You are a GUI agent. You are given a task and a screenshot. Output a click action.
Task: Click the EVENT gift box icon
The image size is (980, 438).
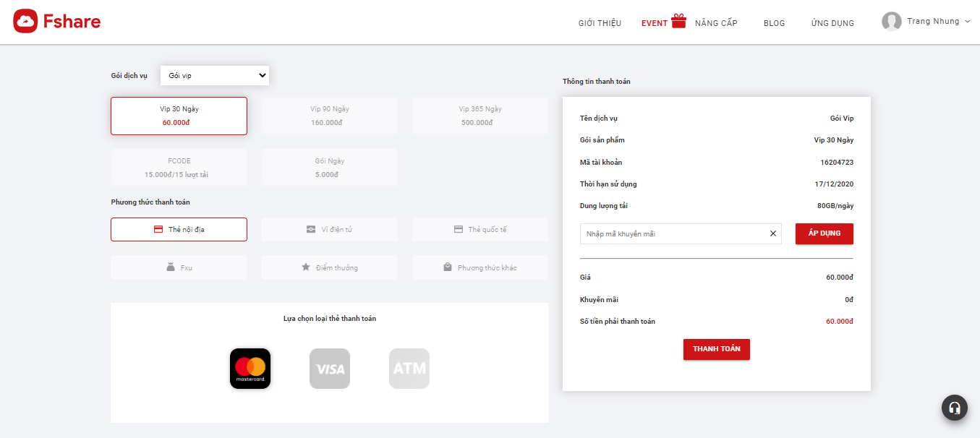[x=678, y=21]
